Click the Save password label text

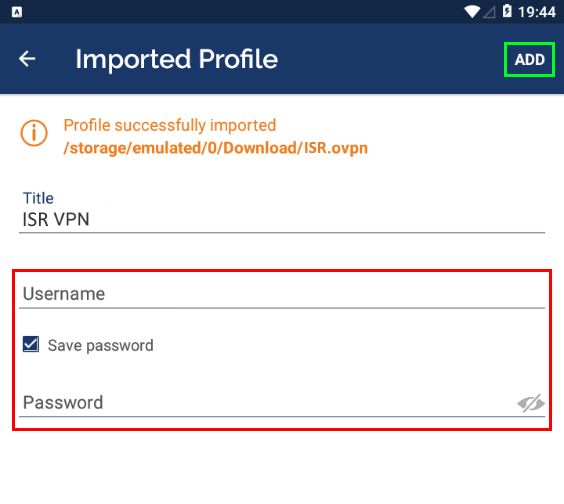pos(101,345)
